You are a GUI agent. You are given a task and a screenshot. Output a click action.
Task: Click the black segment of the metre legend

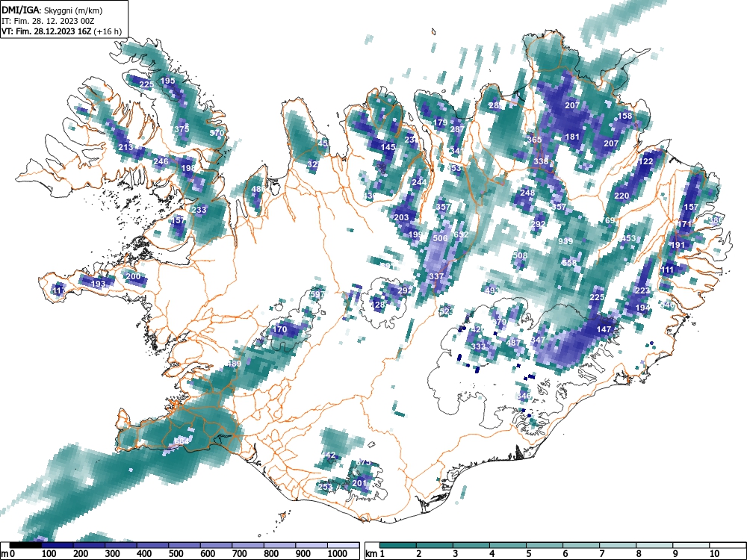click(25, 545)
